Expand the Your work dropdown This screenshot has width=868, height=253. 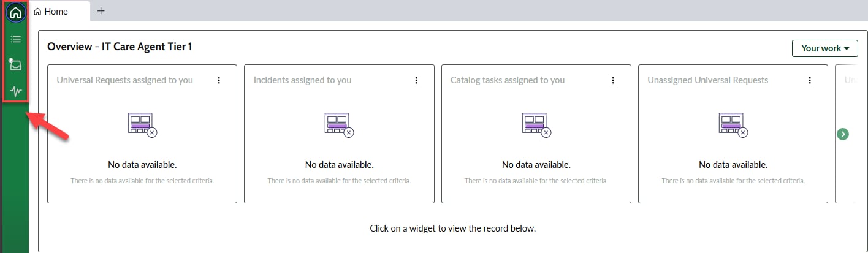click(x=824, y=48)
